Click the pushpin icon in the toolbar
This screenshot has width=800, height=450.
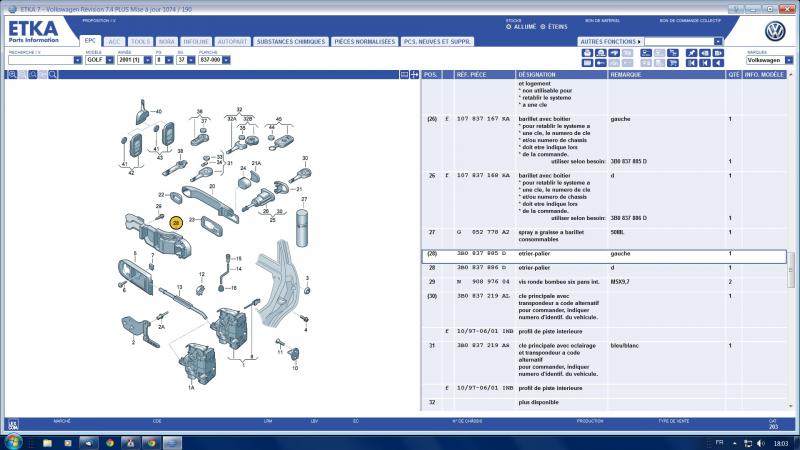(691, 53)
